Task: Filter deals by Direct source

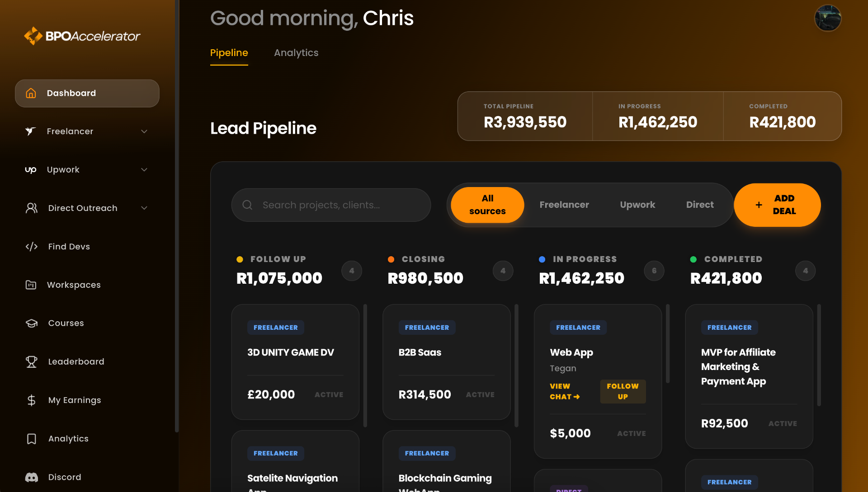Action: pos(700,205)
